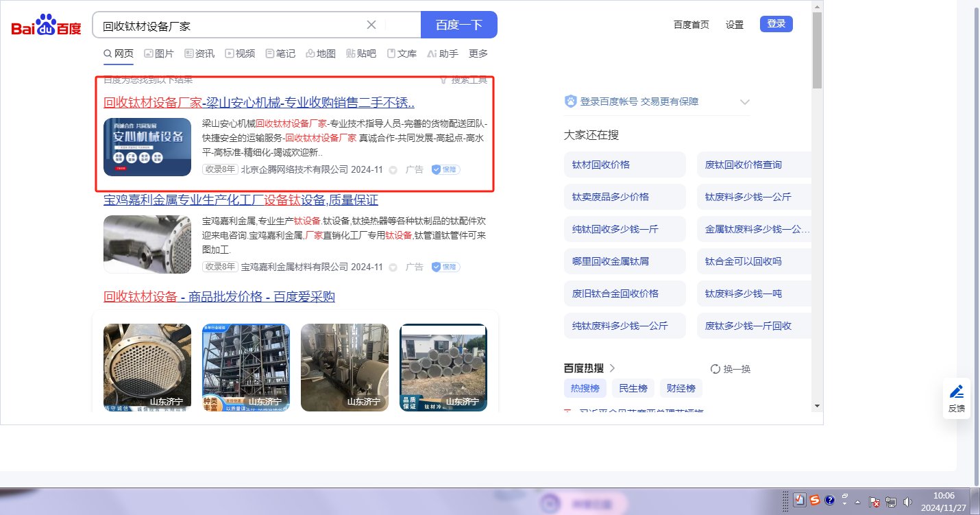Open the 安心机械设备 result thumbnail
Viewport: 980px width, 515px height.
pos(147,147)
